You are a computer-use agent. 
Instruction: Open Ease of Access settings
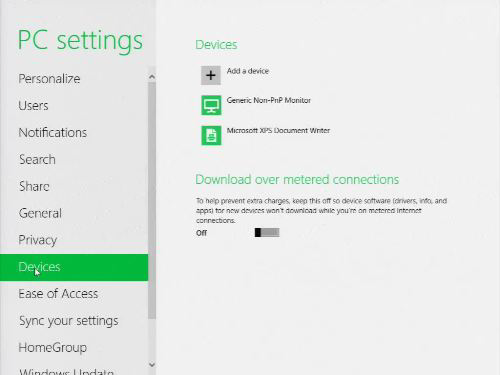[x=58, y=294]
